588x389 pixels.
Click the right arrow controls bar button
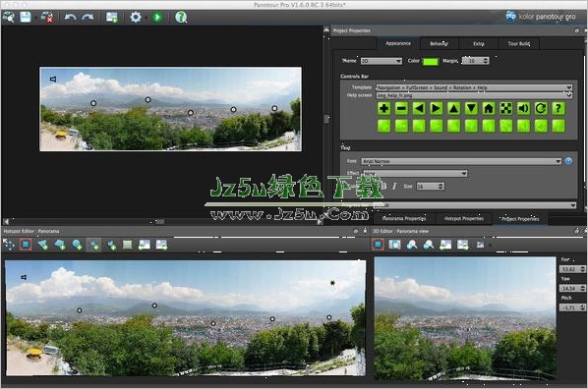pyautogui.click(x=437, y=109)
